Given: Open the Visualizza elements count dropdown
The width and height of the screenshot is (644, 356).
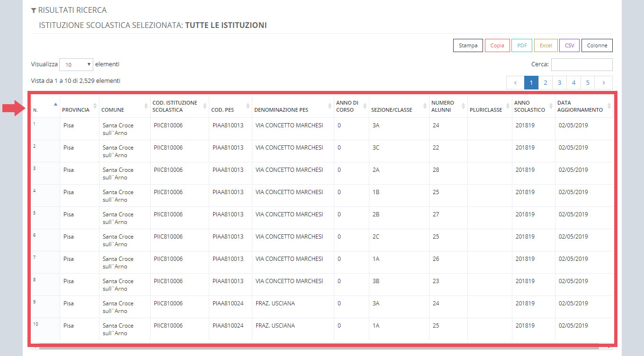Looking at the screenshot, I should 76,64.
